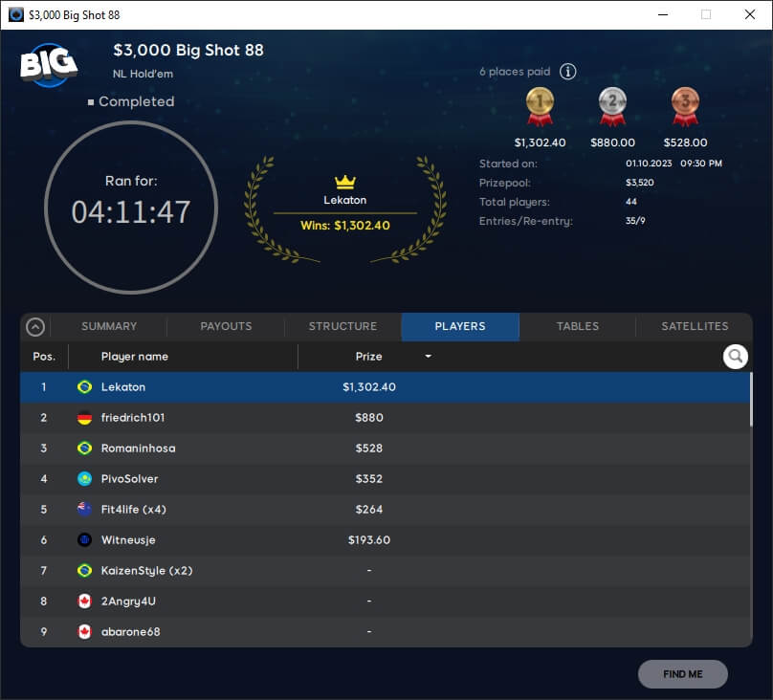Select player name Lekaton in the list

coord(123,386)
